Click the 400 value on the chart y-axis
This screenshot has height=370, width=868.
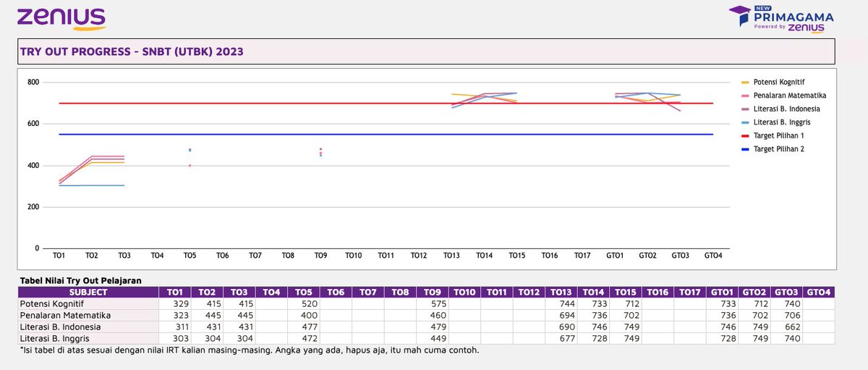coord(33,165)
